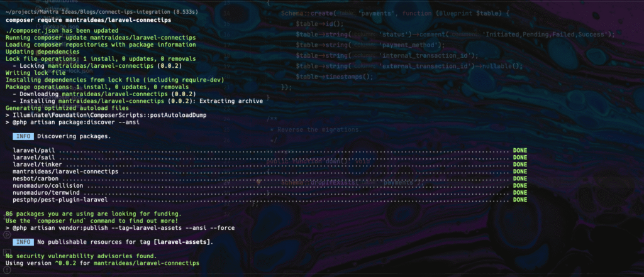Click '$table->timestamps();' in background editor
This screenshot has width=644, height=277.
pyautogui.click(x=335, y=77)
